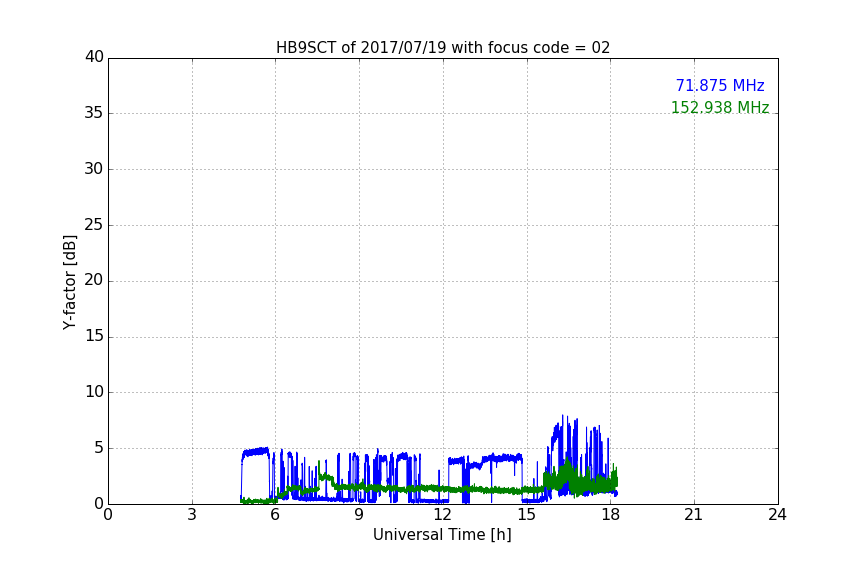864x576 pixels.
Task: Click the x-axis tick label '21'
Action: [694, 515]
